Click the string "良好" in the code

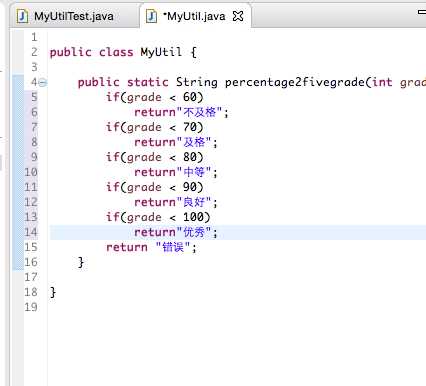tap(194, 202)
